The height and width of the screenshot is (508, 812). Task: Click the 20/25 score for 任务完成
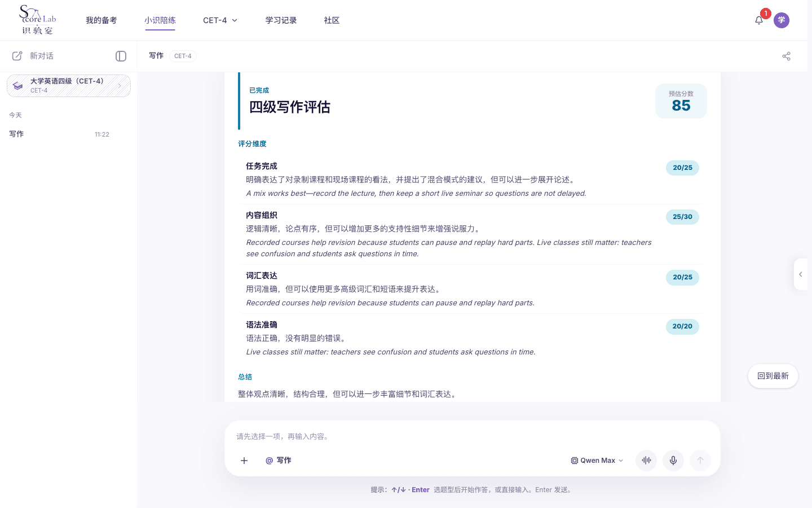coord(682,168)
